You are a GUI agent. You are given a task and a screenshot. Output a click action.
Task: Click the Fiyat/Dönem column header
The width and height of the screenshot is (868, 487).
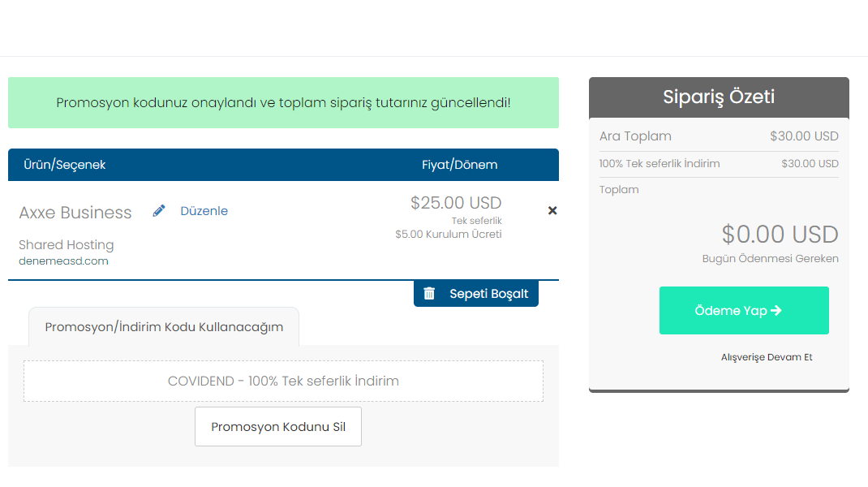coord(459,165)
